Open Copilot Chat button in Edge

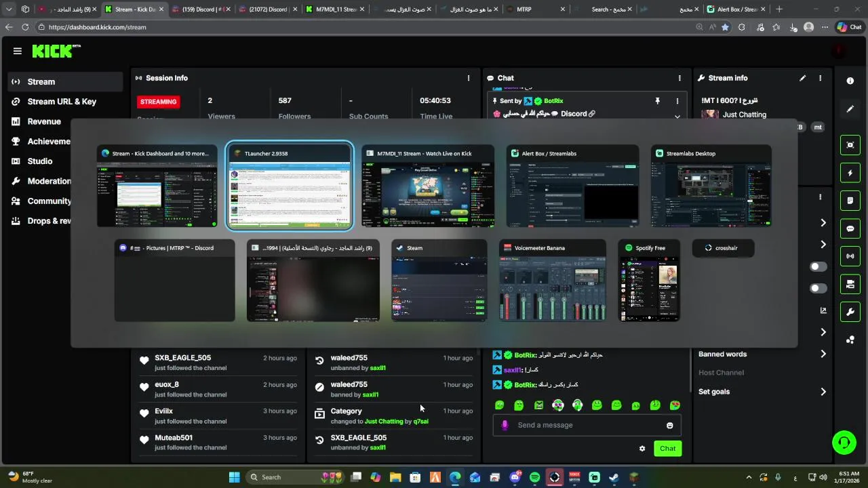click(849, 27)
